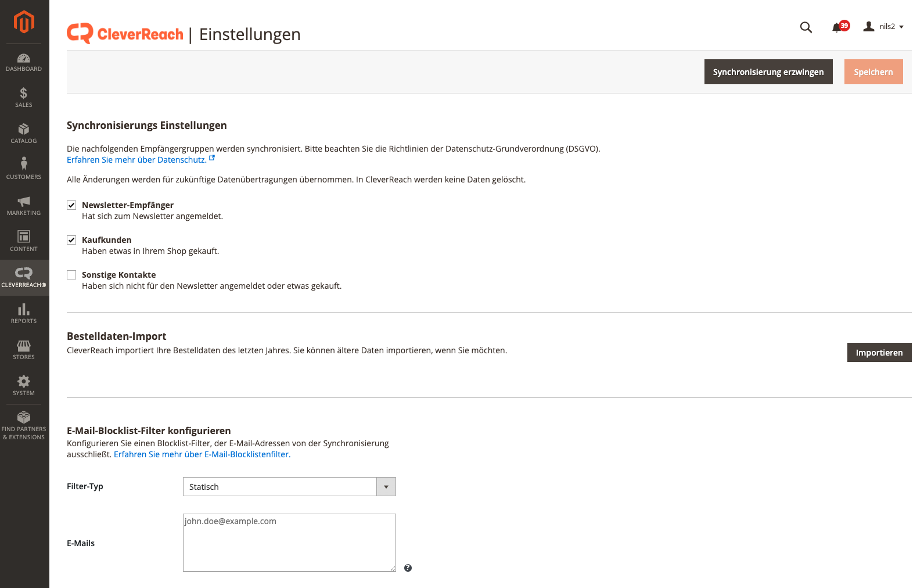Click the help question mark near E-Mails
Viewport: 924px width, 588px height.
tap(408, 568)
